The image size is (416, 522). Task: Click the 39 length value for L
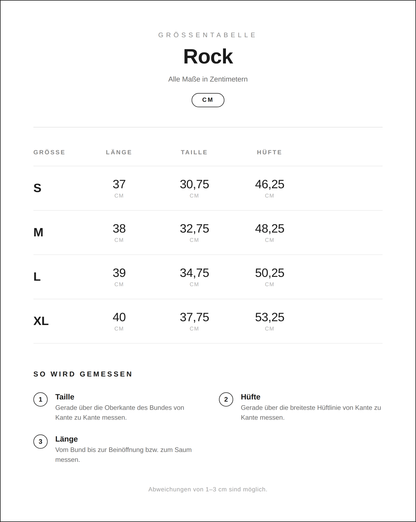point(119,273)
